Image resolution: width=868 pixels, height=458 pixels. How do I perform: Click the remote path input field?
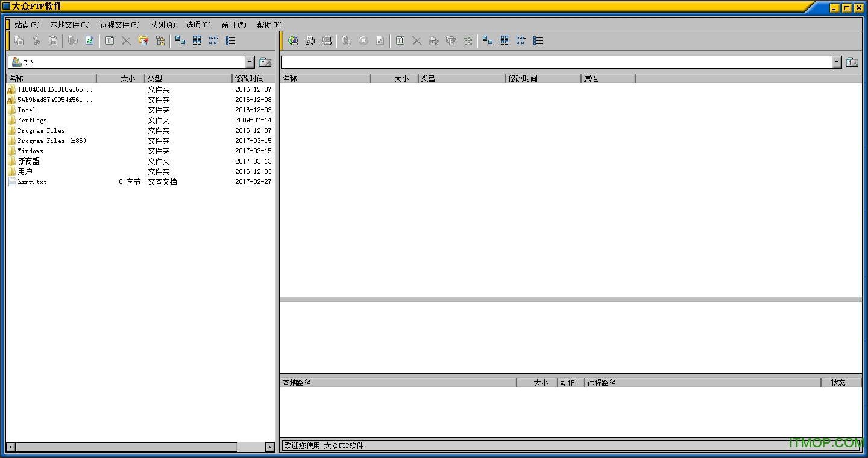[x=556, y=62]
